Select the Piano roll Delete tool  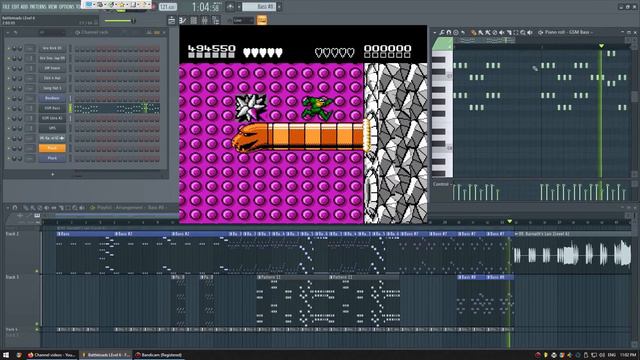[x=495, y=33]
